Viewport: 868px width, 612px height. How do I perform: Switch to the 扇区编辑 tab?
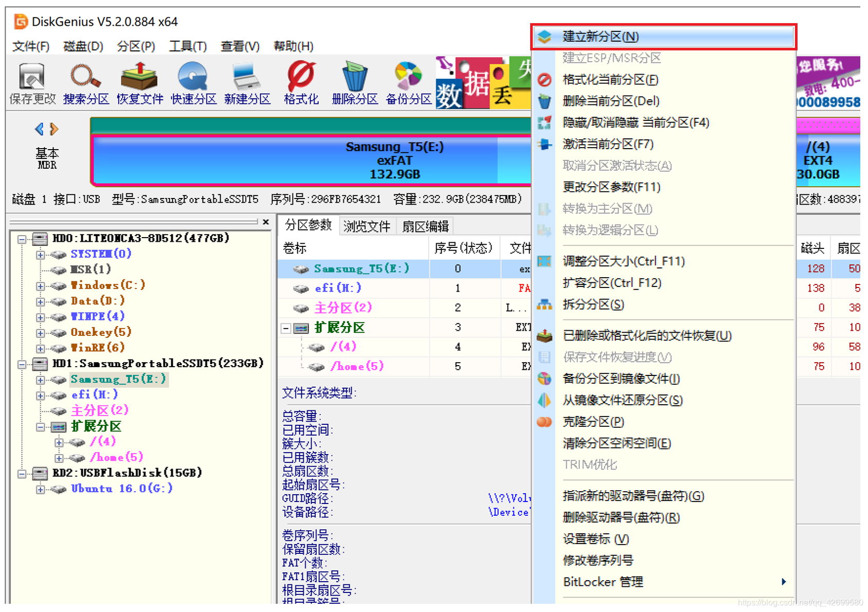425,226
